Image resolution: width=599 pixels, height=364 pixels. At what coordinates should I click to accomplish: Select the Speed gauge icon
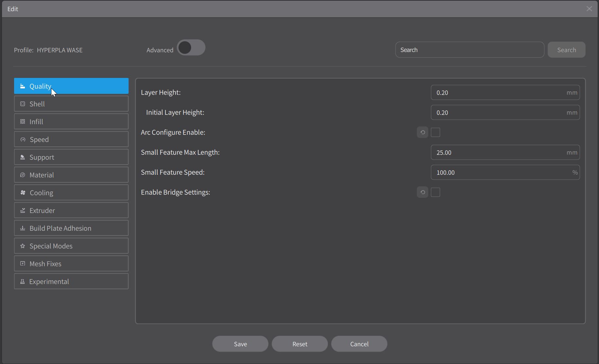pos(22,139)
